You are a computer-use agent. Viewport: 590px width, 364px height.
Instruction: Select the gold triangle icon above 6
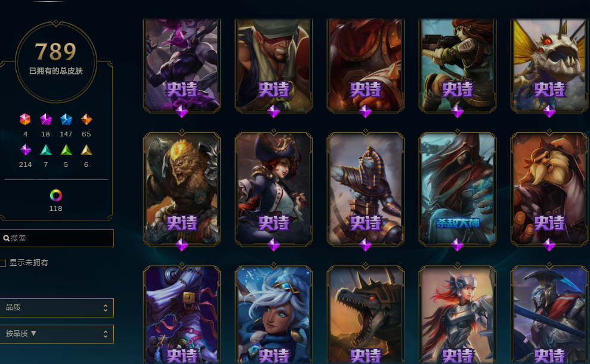[86, 150]
